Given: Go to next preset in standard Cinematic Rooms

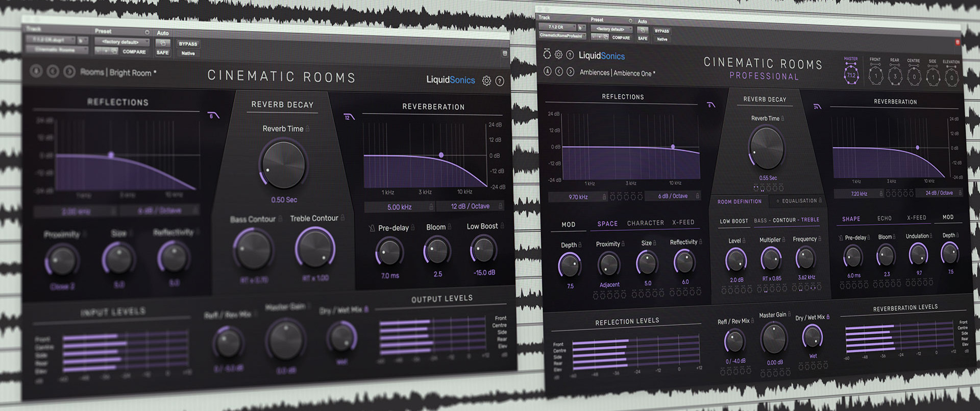Looking at the screenshot, I should pos(69,71).
